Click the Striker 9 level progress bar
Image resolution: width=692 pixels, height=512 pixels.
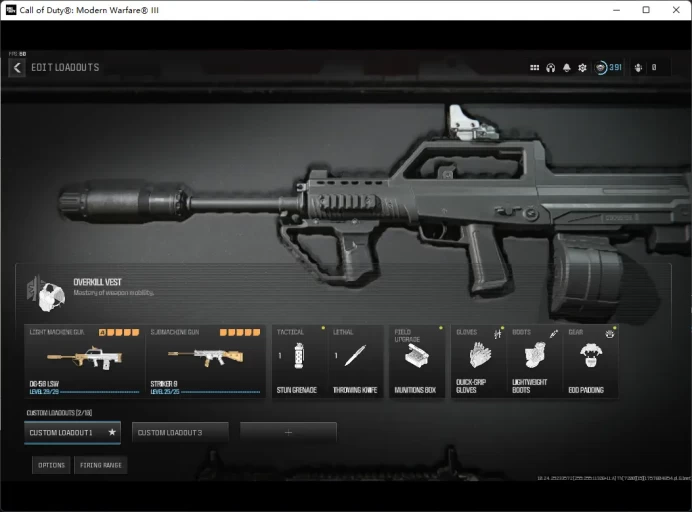click(x=221, y=392)
